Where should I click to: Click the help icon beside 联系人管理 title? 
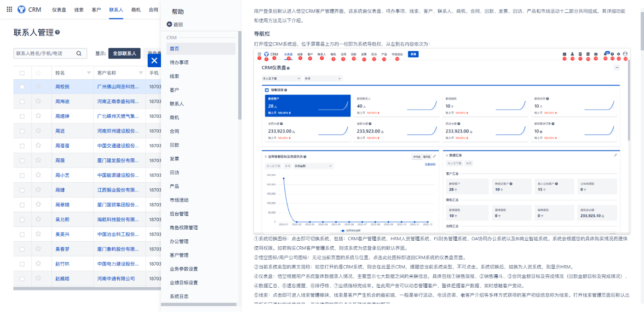57,33
